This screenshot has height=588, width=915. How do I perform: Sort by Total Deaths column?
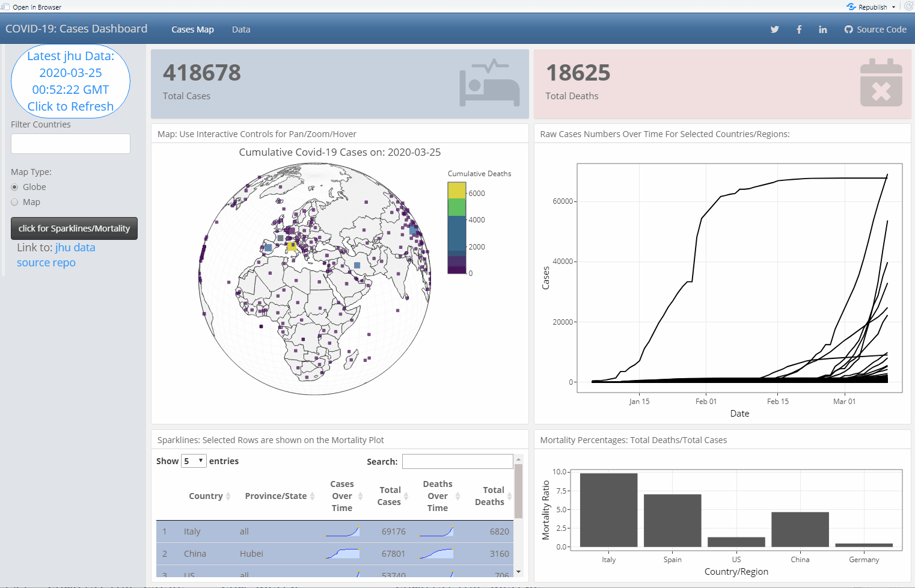tap(509, 496)
